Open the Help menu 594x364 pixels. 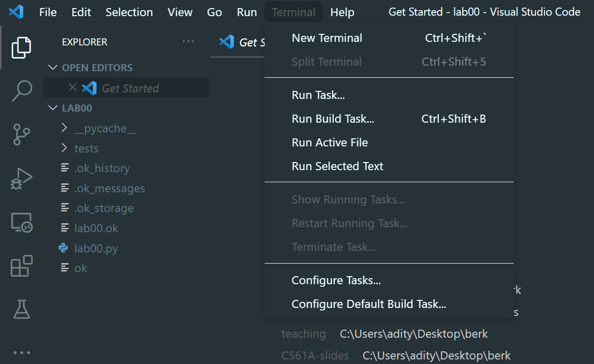click(x=342, y=12)
